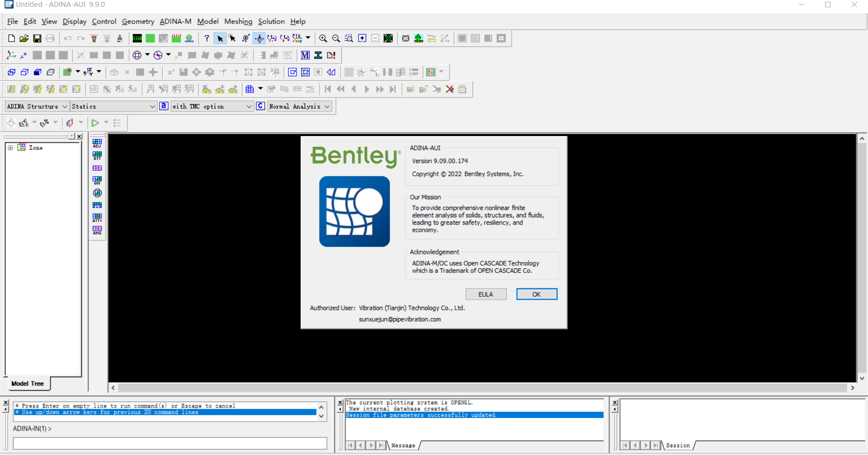Open the Normal Analysis dropdown

point(300,106)
